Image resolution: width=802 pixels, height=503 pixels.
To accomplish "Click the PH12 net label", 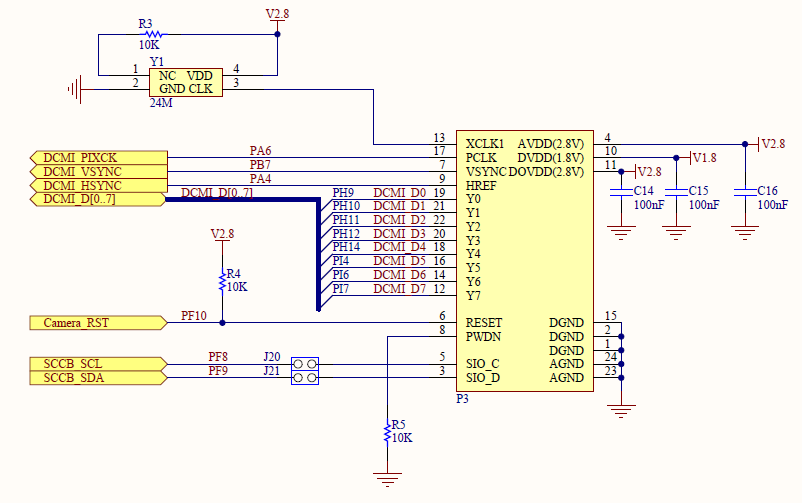I will (x=346, y=234).
